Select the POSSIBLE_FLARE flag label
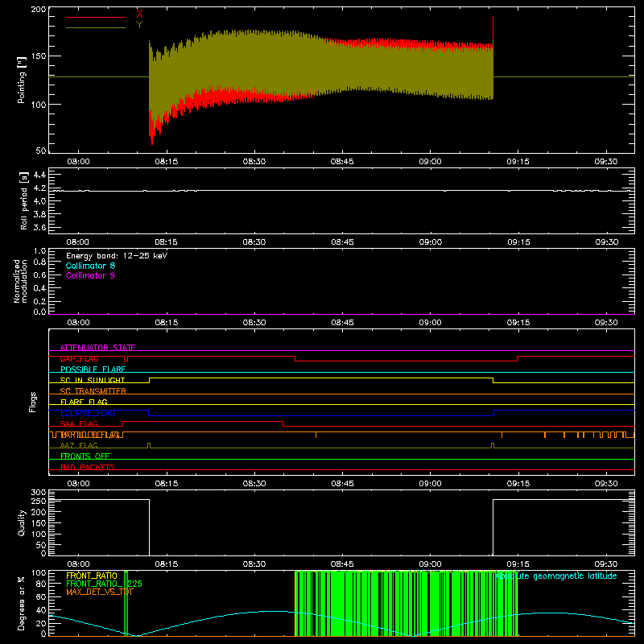Viewport: 644px width, 644px height. [x=93, y=369]
